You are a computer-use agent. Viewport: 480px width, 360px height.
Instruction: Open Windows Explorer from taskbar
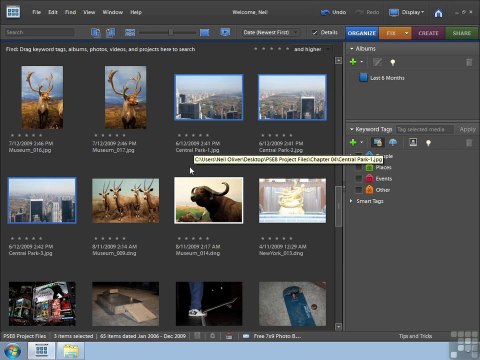(x=71, y=351)
